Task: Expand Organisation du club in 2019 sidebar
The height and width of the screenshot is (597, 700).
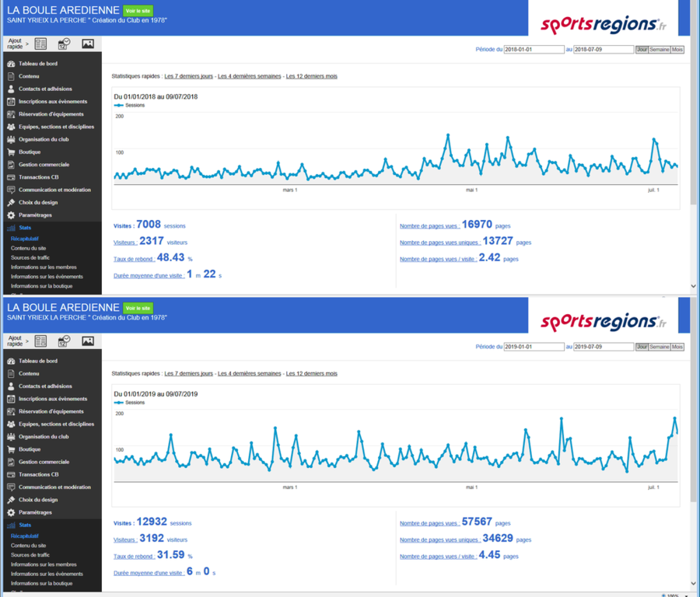Action: (44, 437)
